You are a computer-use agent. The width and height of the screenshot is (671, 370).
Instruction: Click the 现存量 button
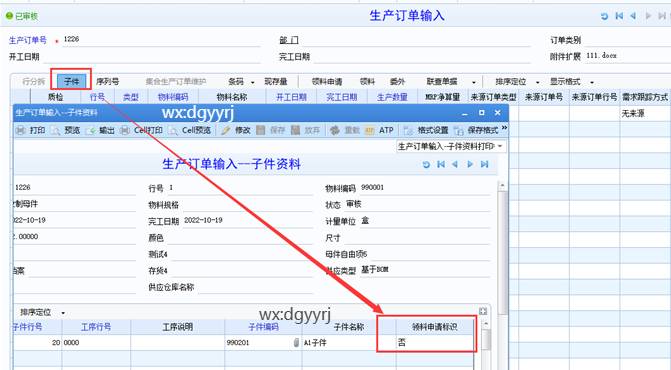276,81
